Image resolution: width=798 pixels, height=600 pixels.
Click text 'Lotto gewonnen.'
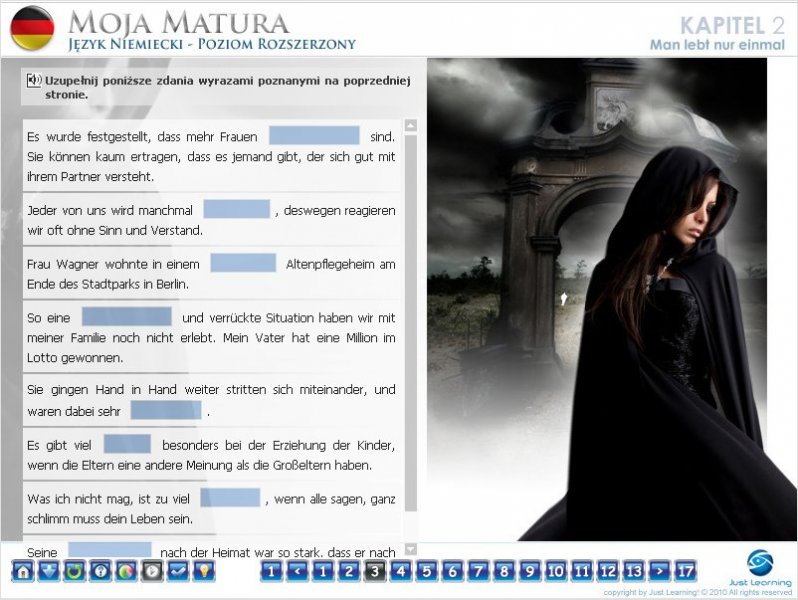pos(75,358)
